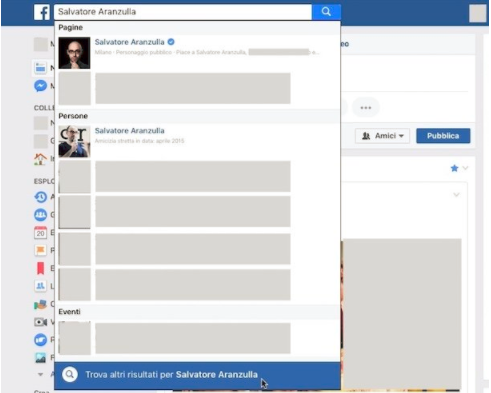Click the person thumbnail in Persone section
491x393 pixels.
(x=74, y=141)
